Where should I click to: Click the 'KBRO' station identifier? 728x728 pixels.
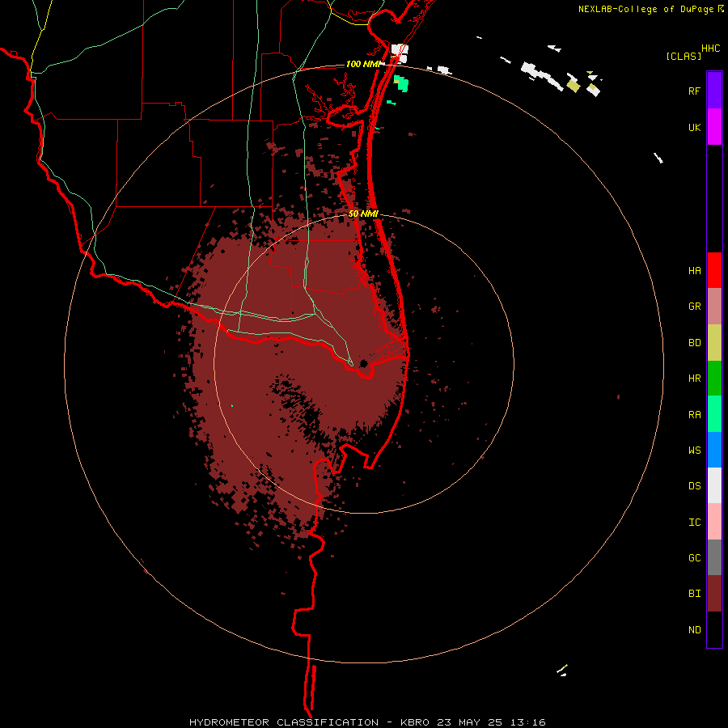pyautogui.click(x=415, y=722)
